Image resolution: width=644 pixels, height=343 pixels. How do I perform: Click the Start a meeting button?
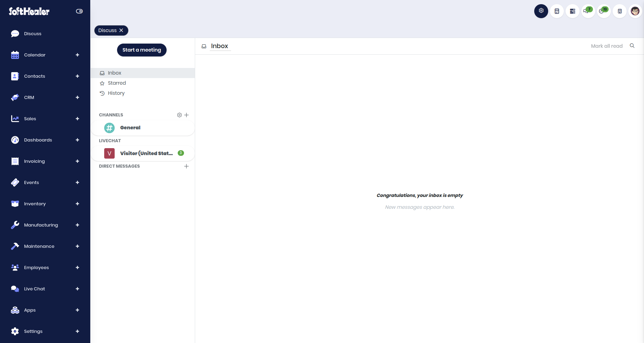click(x=142, y=50)
